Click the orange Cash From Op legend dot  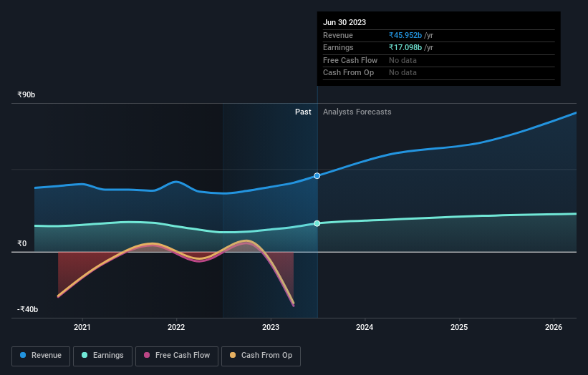233,355
